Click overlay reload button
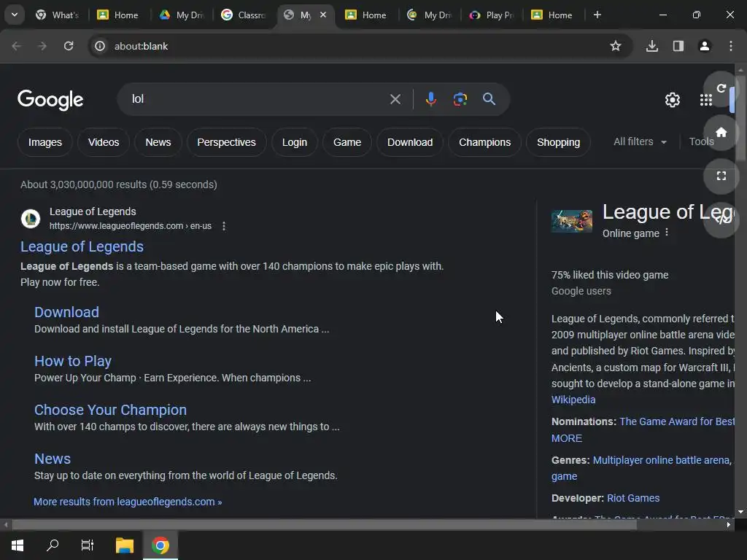Screen dimensions: 747x560 click(x=721, y=88)
